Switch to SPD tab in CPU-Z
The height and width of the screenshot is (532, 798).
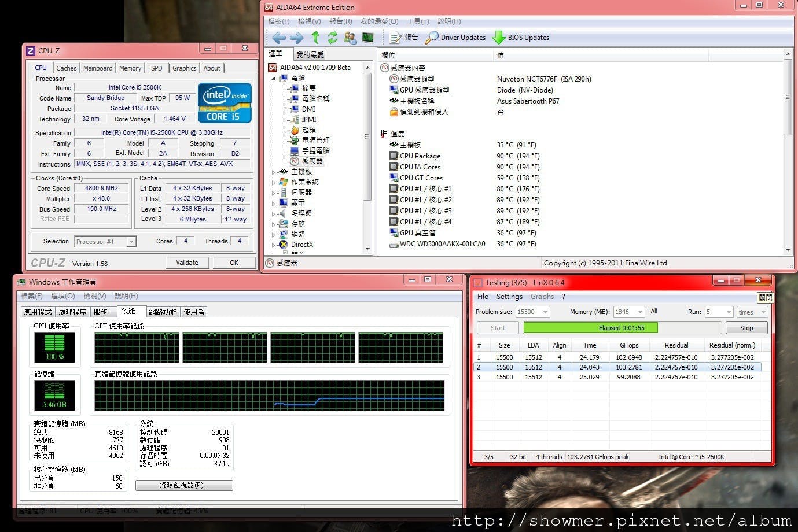click(x=157, y=68)
